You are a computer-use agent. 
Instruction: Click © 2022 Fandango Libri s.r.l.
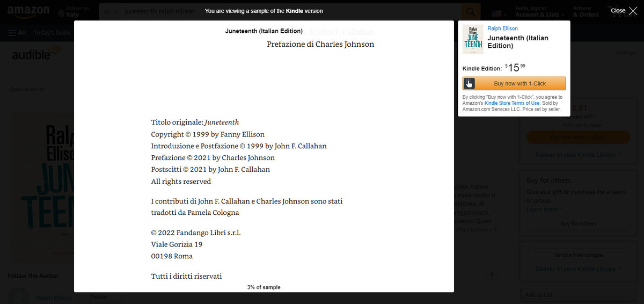pos(196,233)
